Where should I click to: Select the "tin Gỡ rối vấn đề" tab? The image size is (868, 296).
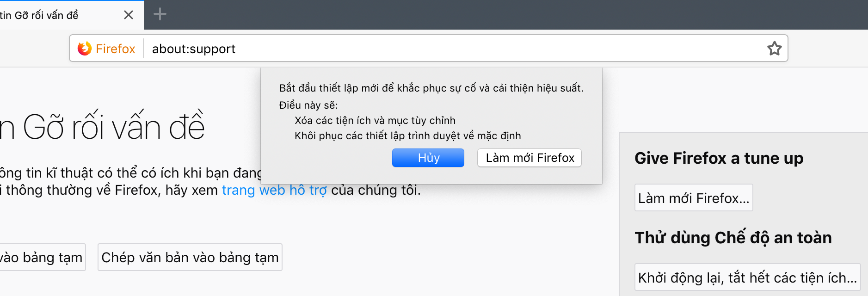click(55, 15)
